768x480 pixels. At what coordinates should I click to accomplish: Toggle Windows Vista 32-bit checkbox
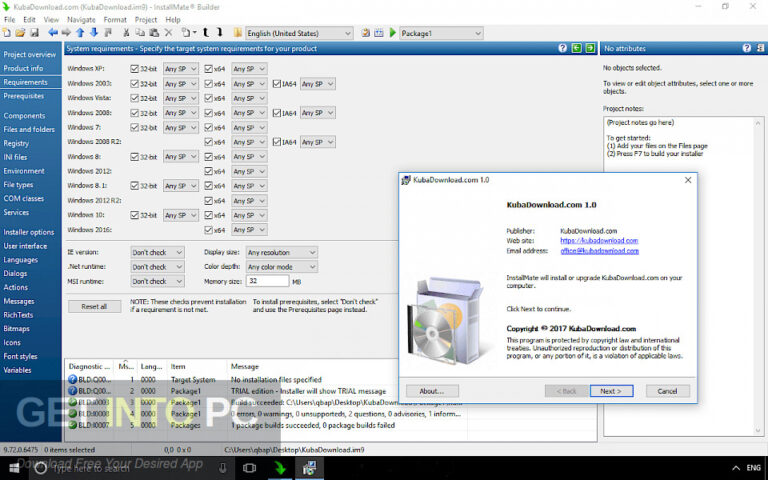(x=135, y=98)
